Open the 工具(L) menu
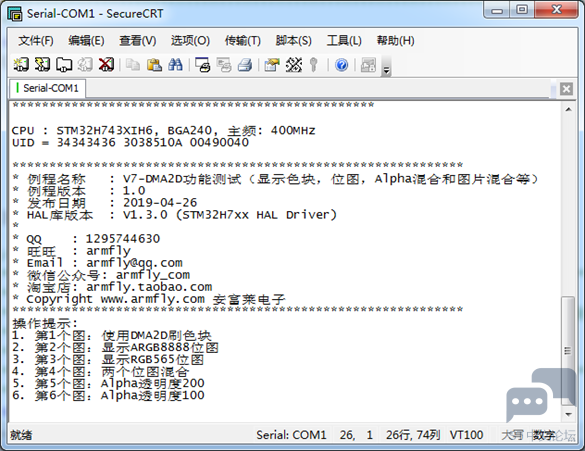 point(344,40)
